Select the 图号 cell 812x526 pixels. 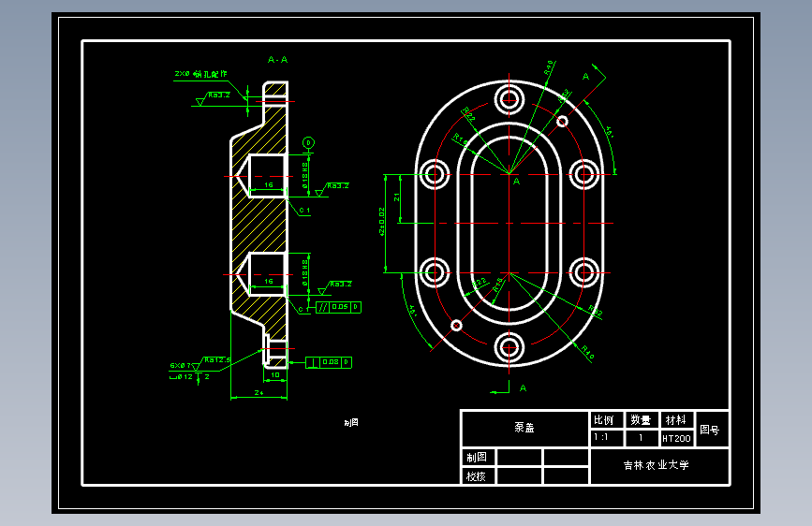[x=712, y=430]
